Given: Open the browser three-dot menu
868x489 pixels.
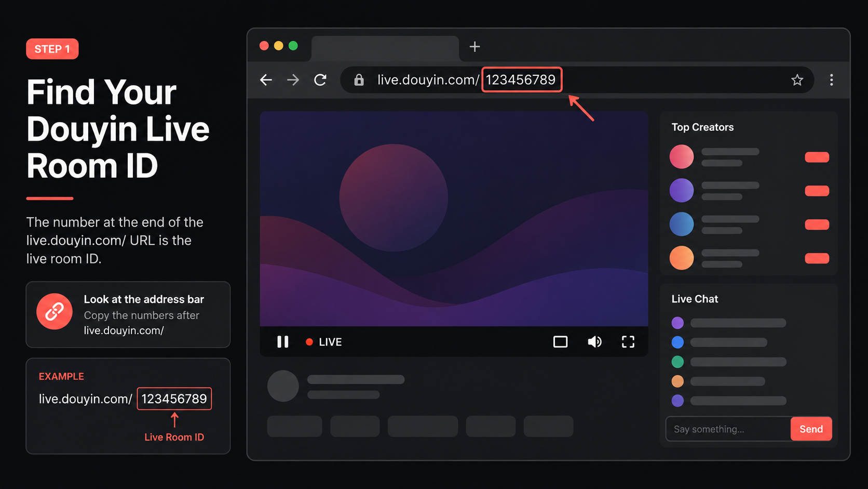Looking at the screenshot, I should pos(832,80).
